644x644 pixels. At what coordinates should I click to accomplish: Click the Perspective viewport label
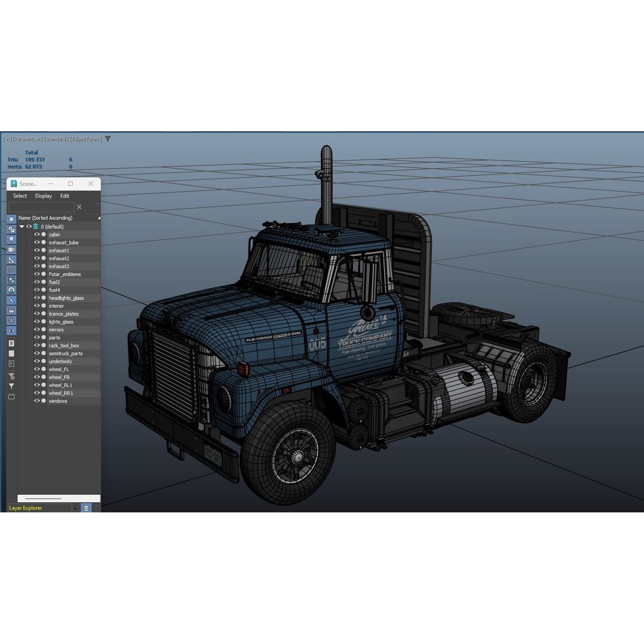[x=27, y=138]
